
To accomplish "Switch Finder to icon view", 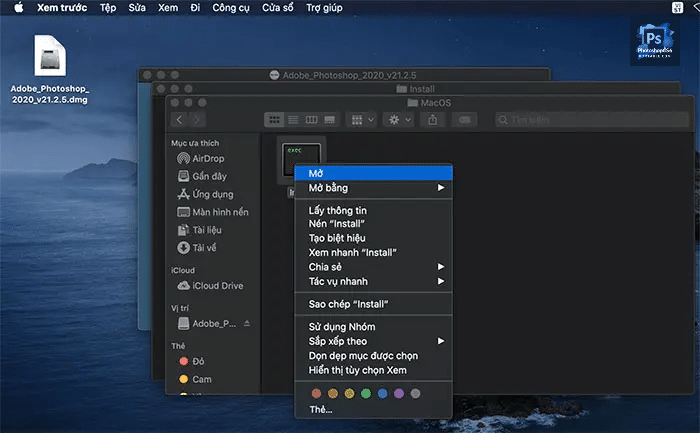I will pyautogui.click(x=274, y=119).
